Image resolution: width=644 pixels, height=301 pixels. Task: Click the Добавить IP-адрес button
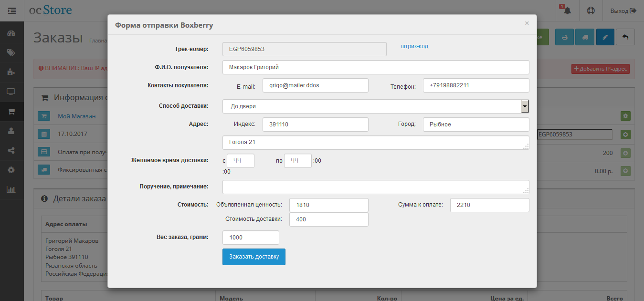601,69
